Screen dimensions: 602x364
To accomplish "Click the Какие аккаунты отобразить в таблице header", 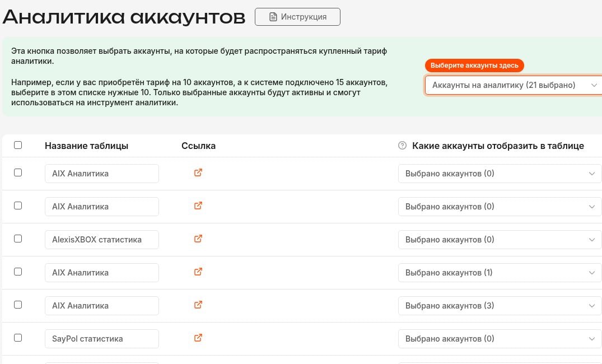I will pyautogui.click(x=498, y=146).
